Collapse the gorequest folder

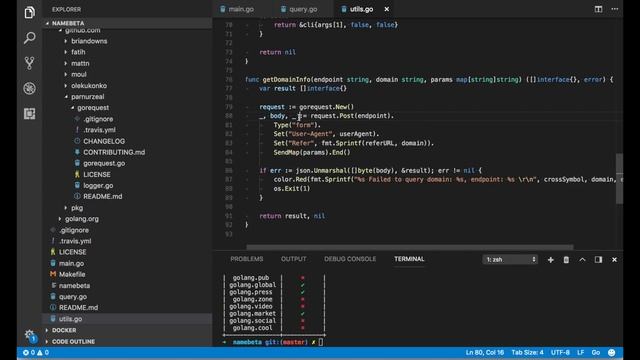pyautogui.click(x=93, y=108)
